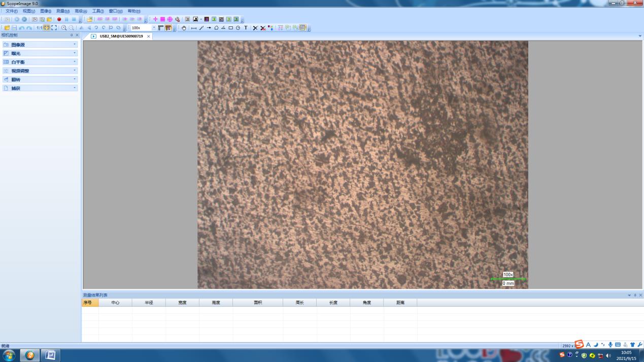Expand the 翻转 panel section
Viewport: 644px width, 362px height.
(40, 79)
